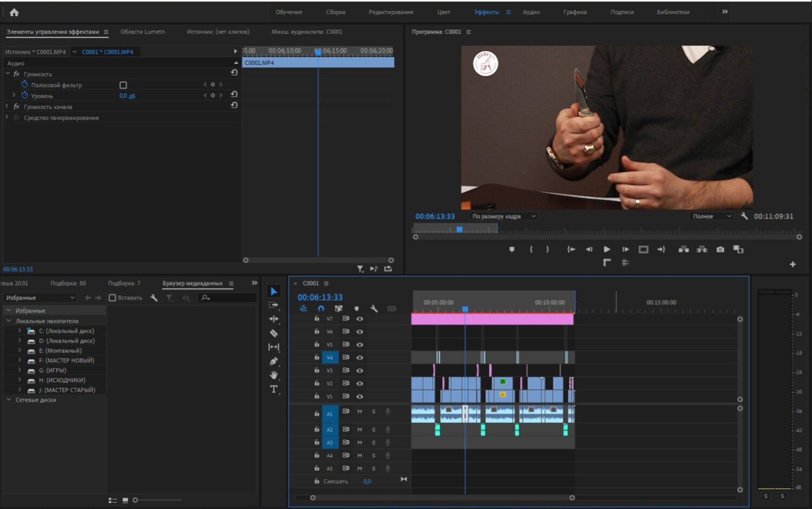Open the button editor plus icon
The width and height of the screenshot is (812, 509).
point(793,264)
